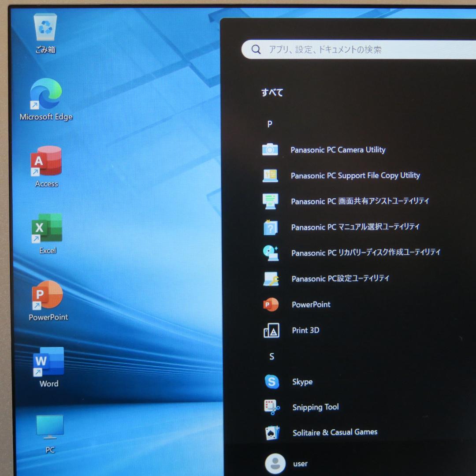
Task: Launch Solitaire & Casual Games
Action: tap(335, 432)
